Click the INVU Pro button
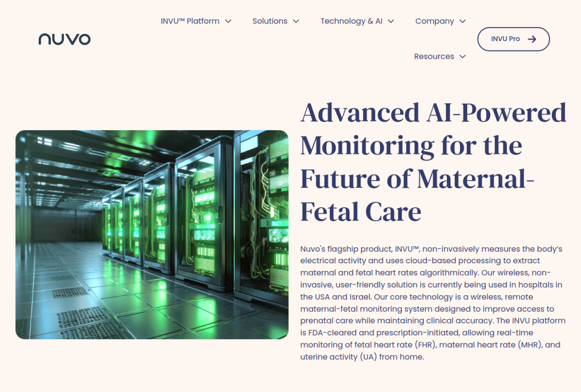 (514, 39)
